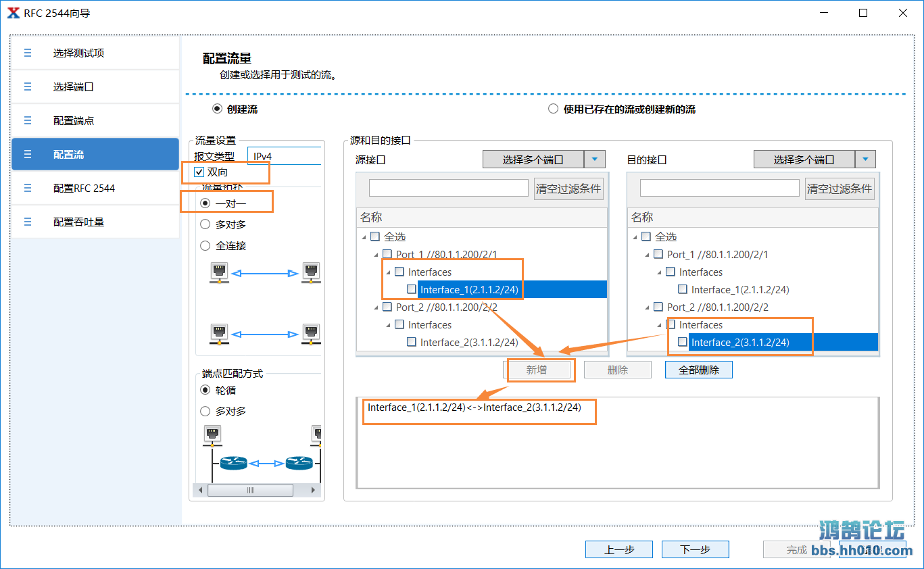This screenshot has width=924, height=569.
Task: Check Port_2 checkbox in source tree
Action: coord(387,307)
